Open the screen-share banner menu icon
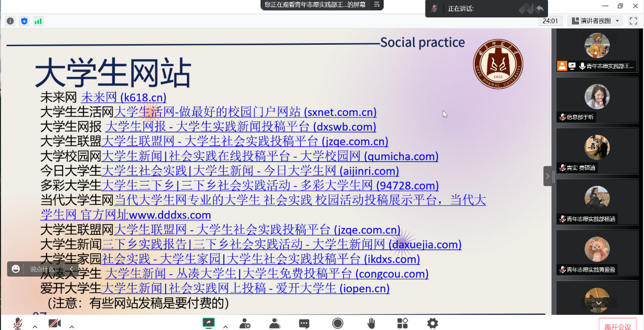The height and width of the screenshot is (330, 644). point(376,5)
